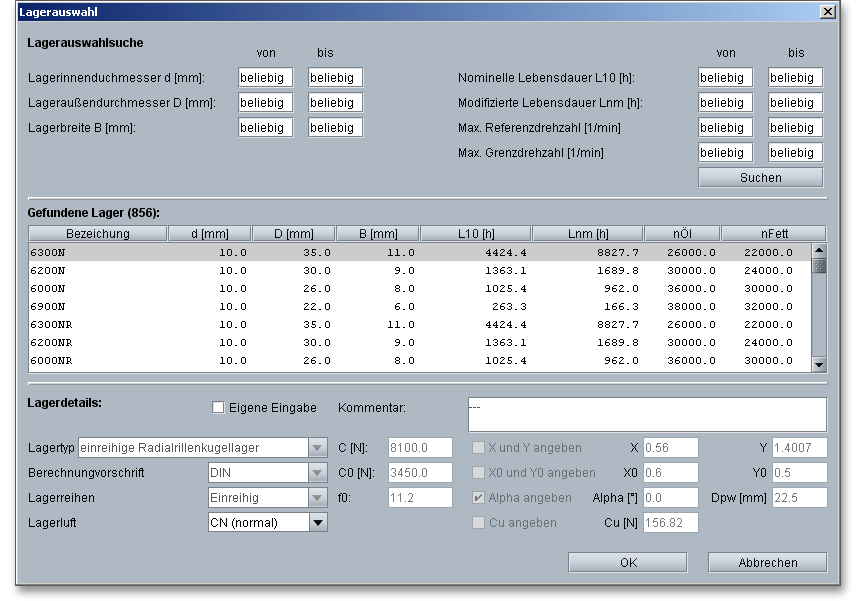Expand the Lagertyp dropdown list
Viewport: 856px width, 601px height.
tap(317, 448)
